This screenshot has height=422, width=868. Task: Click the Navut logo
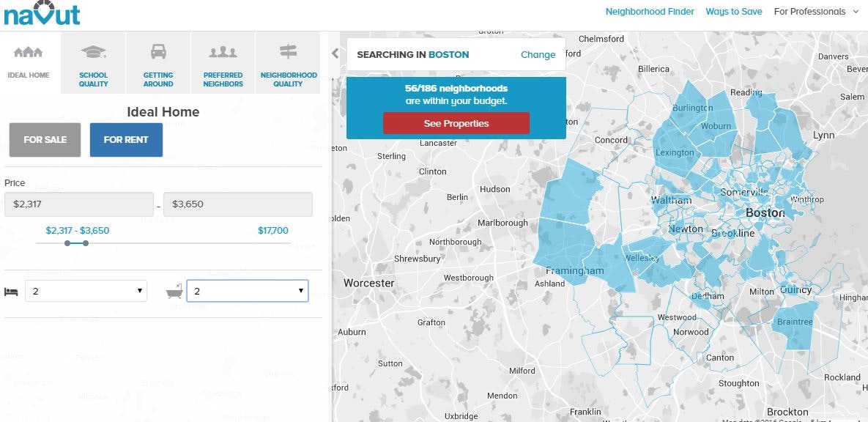(42, 13)
